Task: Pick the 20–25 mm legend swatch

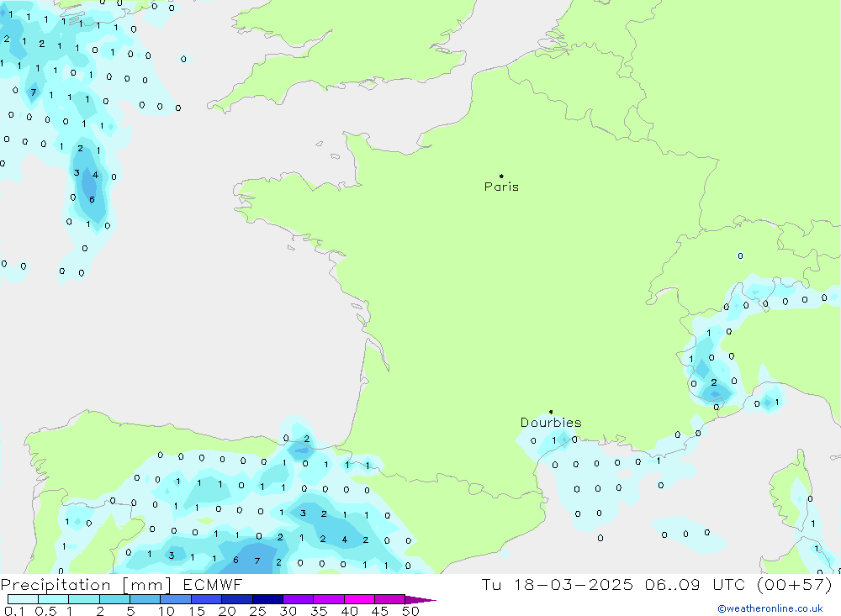Action: [x=237, y=599]
